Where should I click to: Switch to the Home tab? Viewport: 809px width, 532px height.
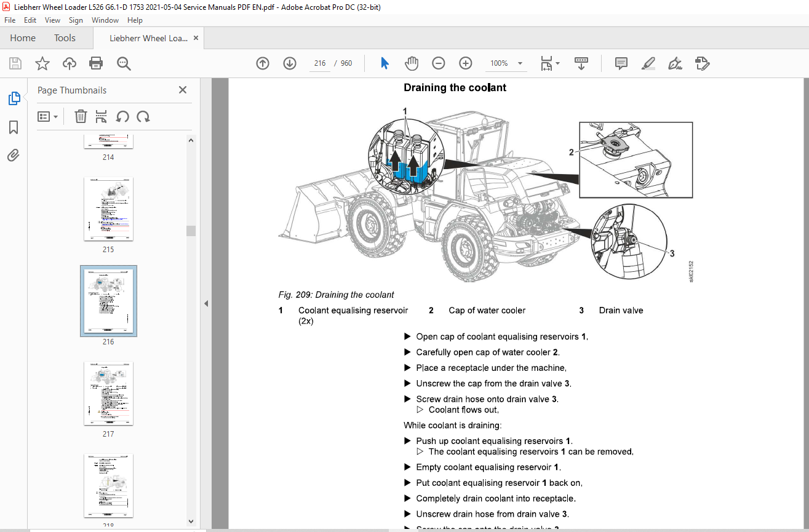click(x=23, y=38)
